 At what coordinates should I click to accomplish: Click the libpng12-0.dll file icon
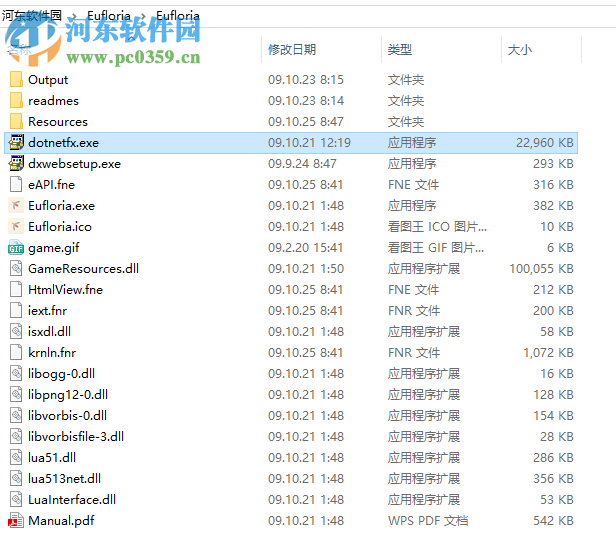pos(16,395)
